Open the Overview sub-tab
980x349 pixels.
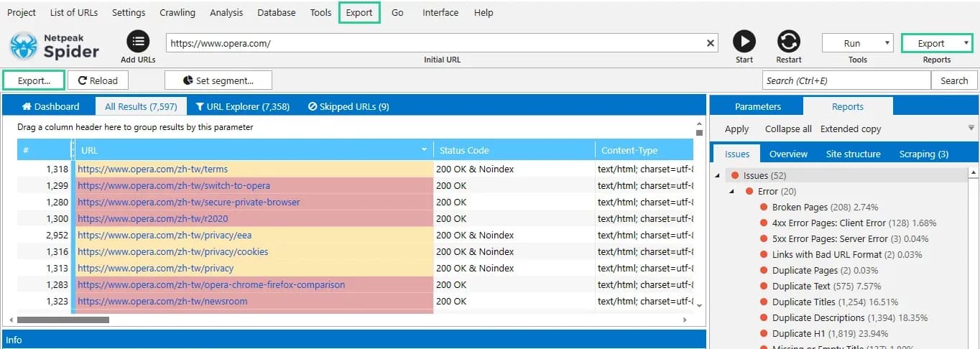click(x=788, y=154)
